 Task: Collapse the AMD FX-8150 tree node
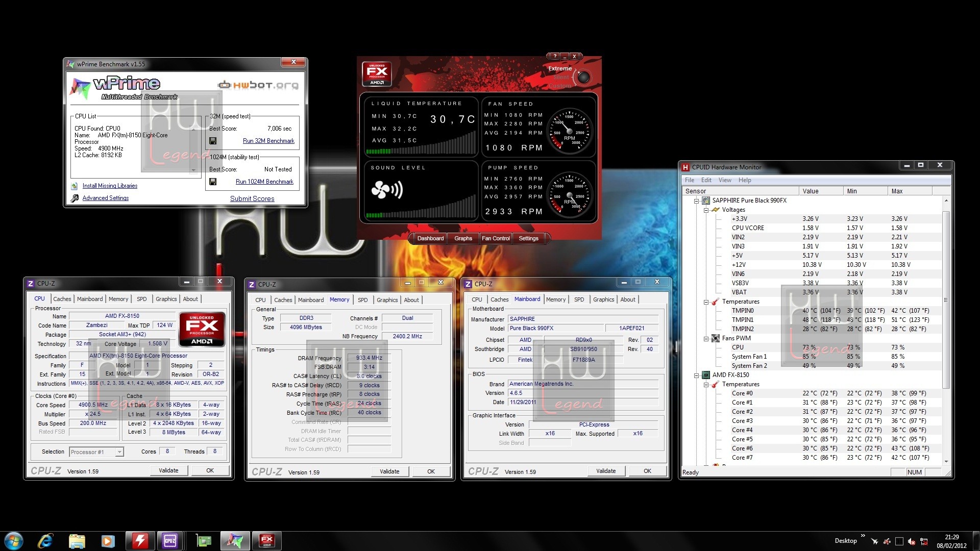pyautogui.click(x=696, y=375)
